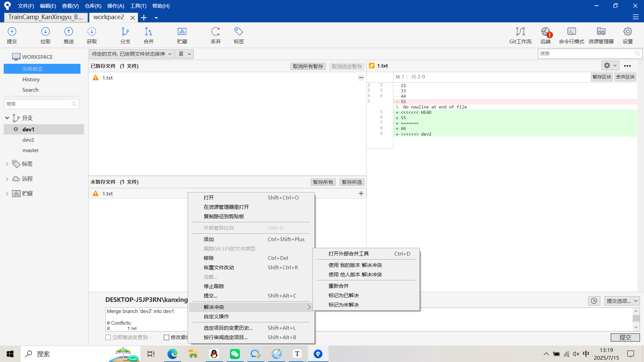Viewport: 644px width, 362px height.
Task: Click 丢弃区块 button
Action: pyautogui.click(x=625, y=77)
